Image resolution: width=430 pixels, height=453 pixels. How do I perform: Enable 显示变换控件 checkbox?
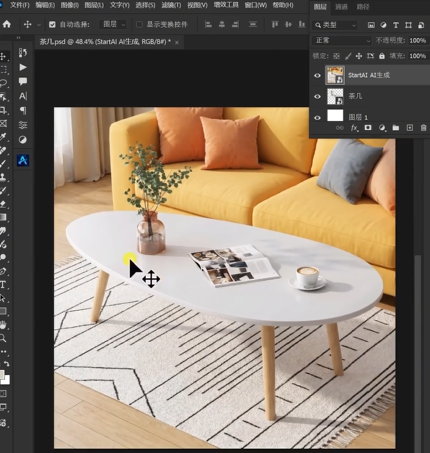tap(139, 24)
